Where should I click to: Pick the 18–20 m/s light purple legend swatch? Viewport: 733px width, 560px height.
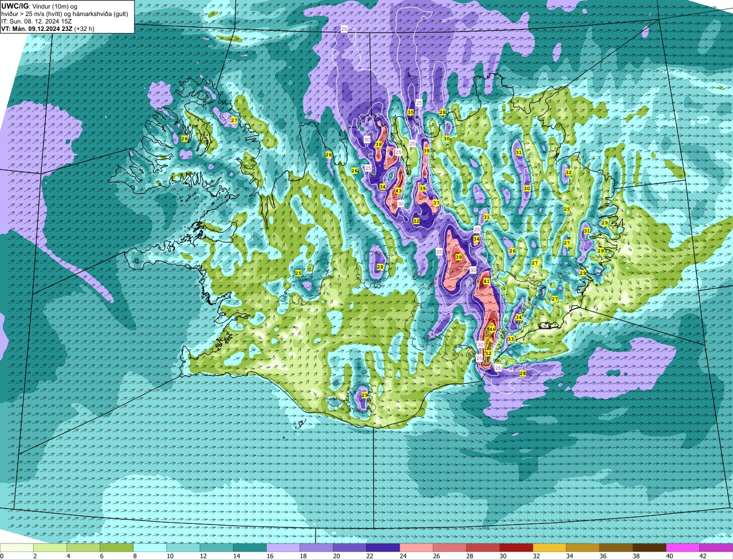[x=317, y=548]
